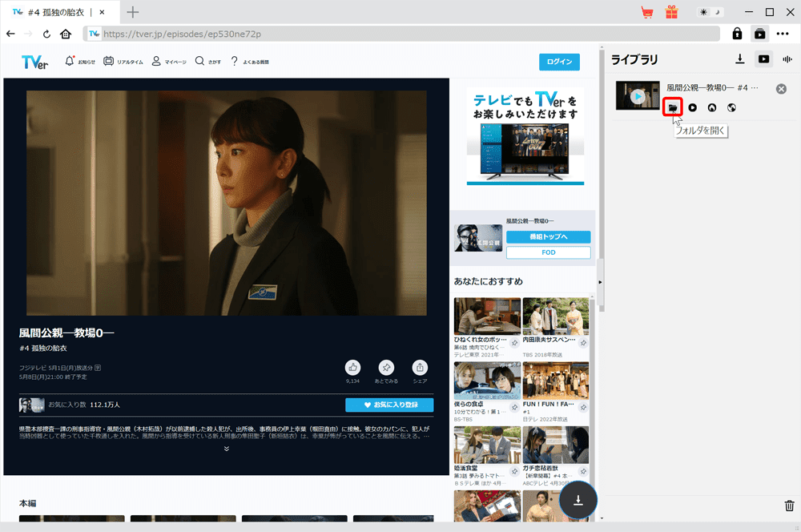
Task: Click the ログイン button
Action: coord(559,62)
